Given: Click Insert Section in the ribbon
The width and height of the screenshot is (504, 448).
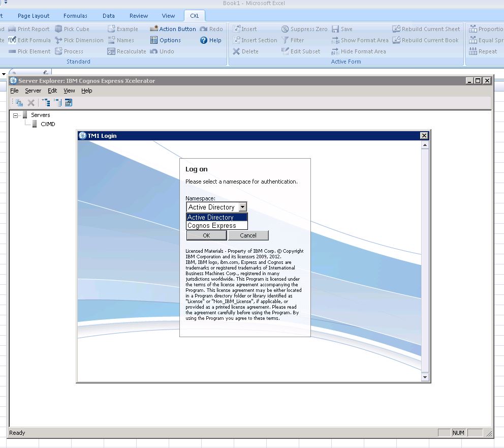Looking at the screenshot, I should (255, 40).
